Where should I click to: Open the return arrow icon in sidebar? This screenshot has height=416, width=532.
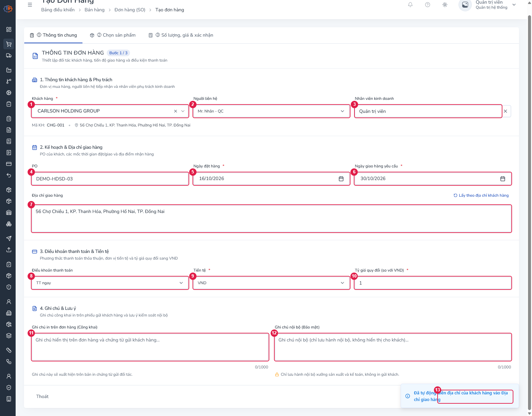[x=9, y=175]
